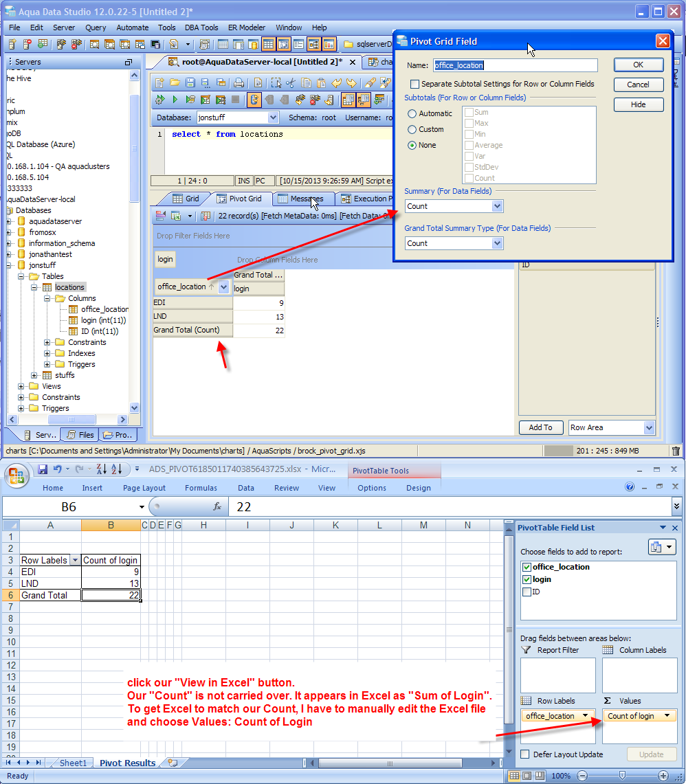Click the Insert Function fx icon
The image size is (686, 784).
click(217, 506)
